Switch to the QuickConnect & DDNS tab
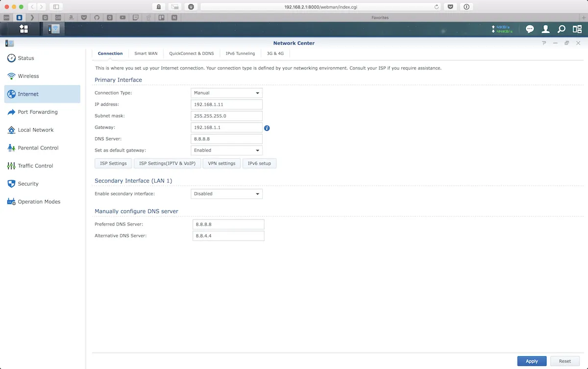 tap(192, 53)
